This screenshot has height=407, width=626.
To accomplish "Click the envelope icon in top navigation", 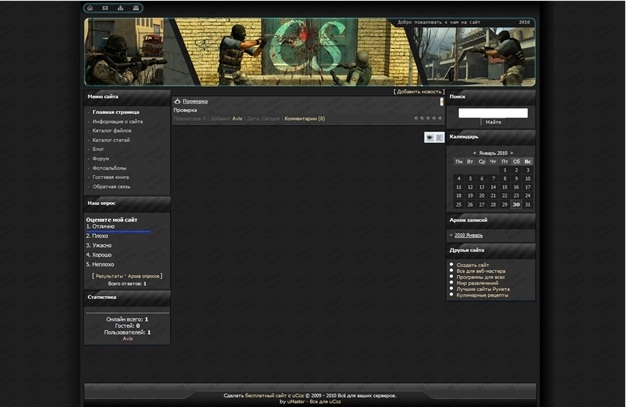I will pos(105,8).
